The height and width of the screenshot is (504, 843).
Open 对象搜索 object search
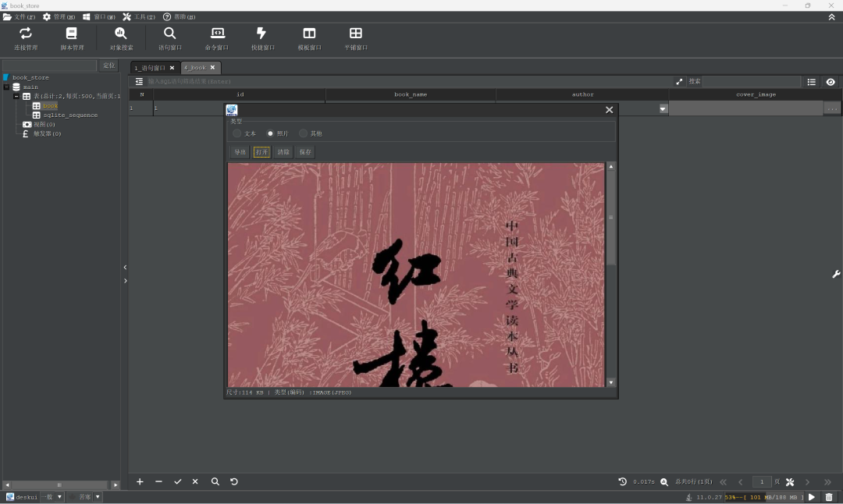121,39
